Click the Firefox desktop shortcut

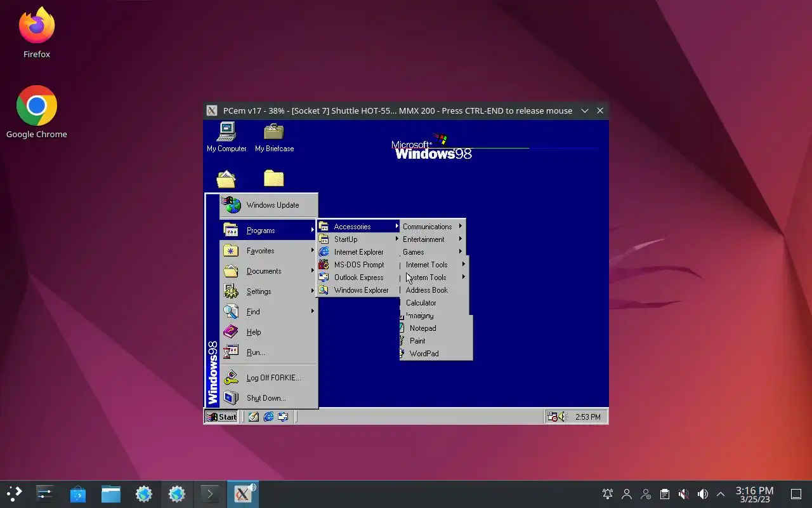37,32
